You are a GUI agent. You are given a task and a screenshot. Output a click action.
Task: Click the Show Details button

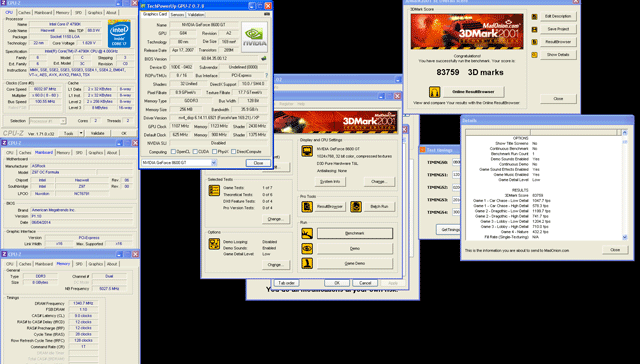[x=558, y=55]
